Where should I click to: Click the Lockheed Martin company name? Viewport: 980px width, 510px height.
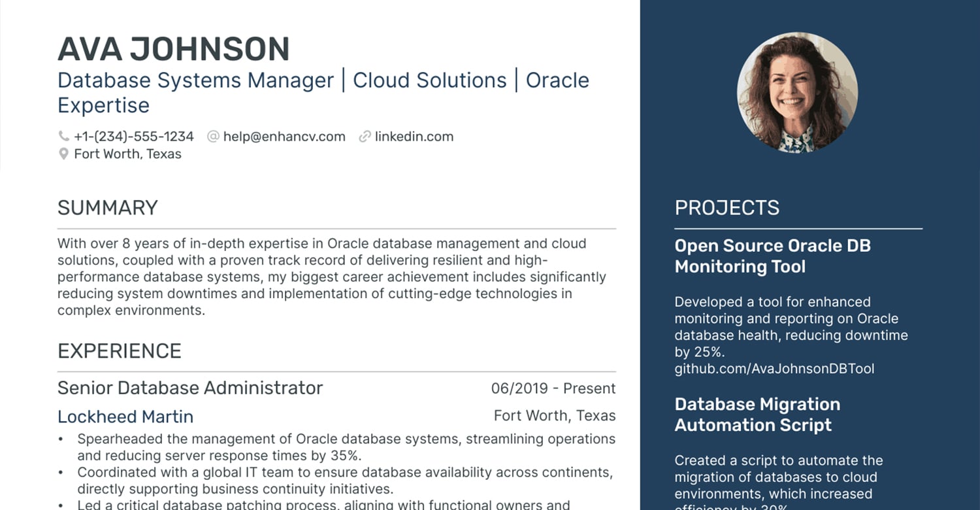click(x=125, y=416)
